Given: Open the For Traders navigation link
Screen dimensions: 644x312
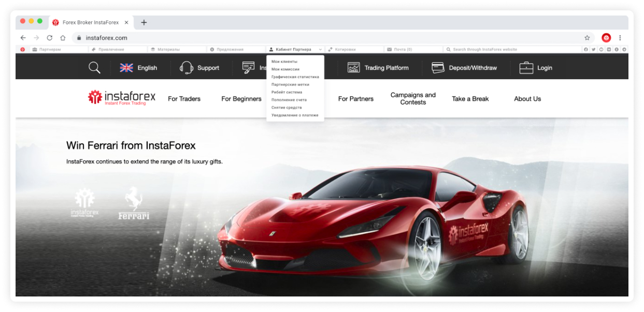Looking at the screenshot, I should [x=184, y=99].
